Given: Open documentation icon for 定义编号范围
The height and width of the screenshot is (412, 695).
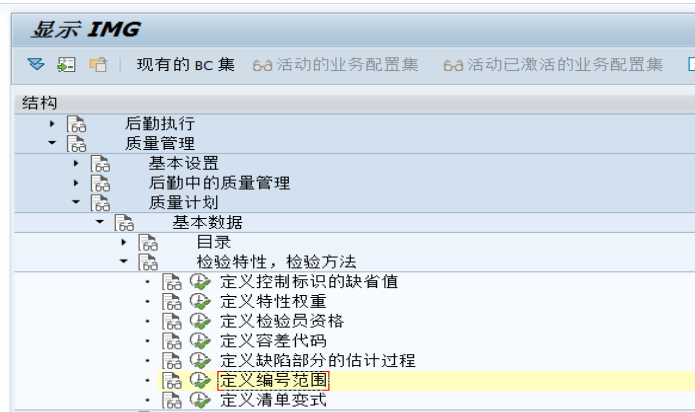Looking at the screenshot, I should (172, 381).
